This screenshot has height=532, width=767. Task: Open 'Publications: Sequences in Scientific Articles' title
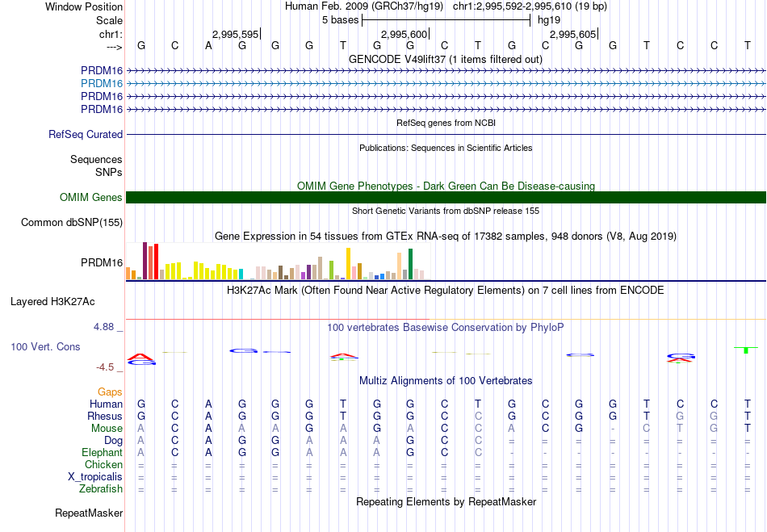point(446,148)
